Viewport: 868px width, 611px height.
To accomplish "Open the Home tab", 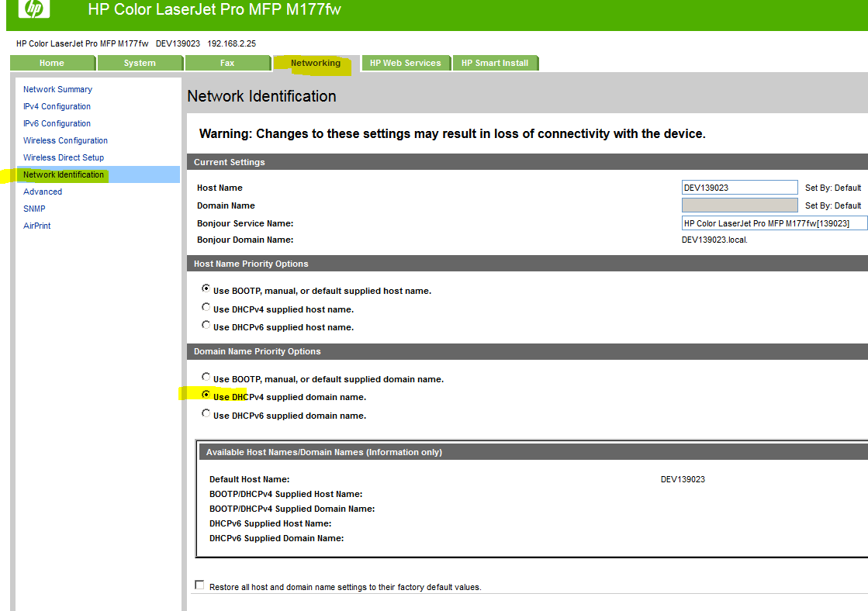I will point(52,63).
